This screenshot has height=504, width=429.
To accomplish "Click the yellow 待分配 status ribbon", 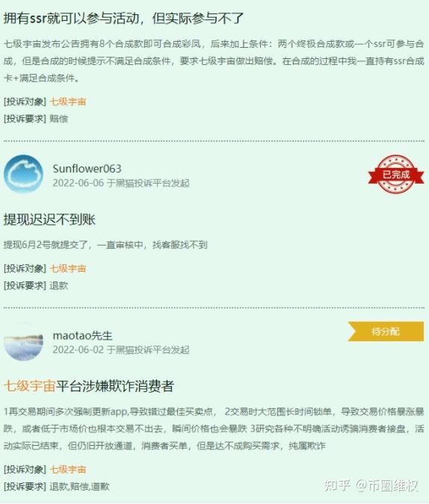I will click(386, 331).
